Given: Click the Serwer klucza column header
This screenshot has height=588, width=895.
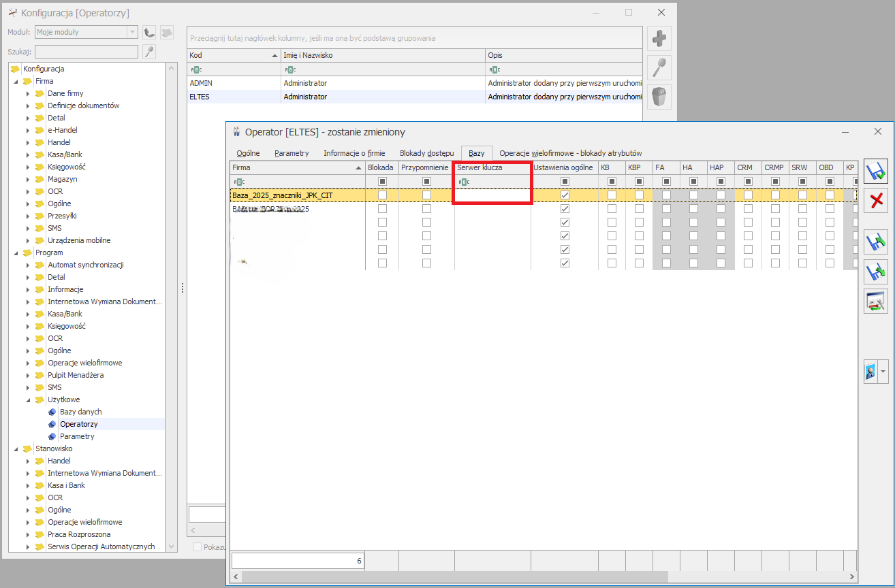Looking at the screenshot, I should pyautogui.click(x=492, y=167).
